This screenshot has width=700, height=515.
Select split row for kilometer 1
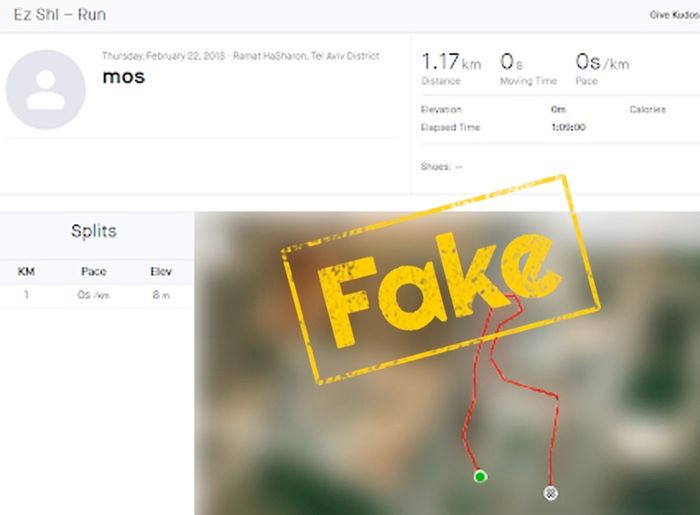(97, 295)
